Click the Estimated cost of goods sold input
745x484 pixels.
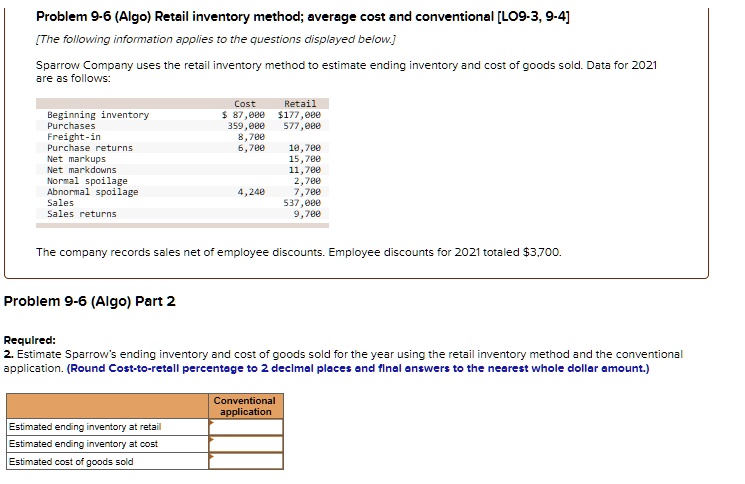pos(246,461)
